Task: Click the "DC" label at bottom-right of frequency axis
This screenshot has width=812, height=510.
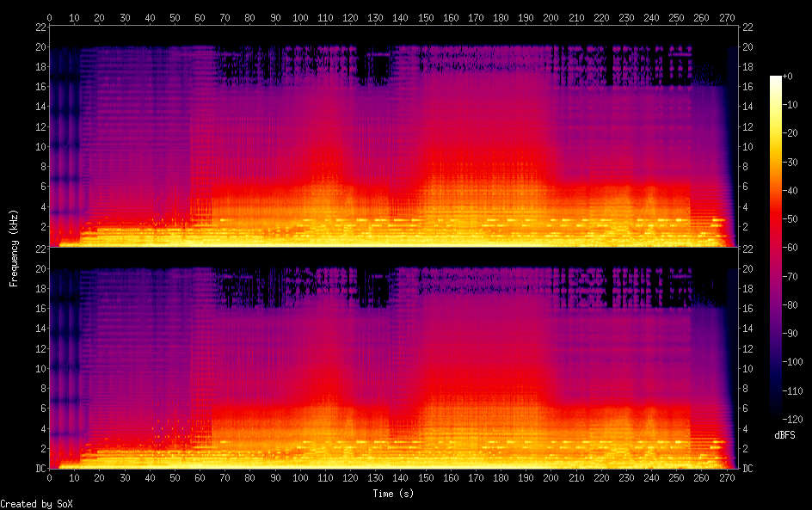Action: 747,469
